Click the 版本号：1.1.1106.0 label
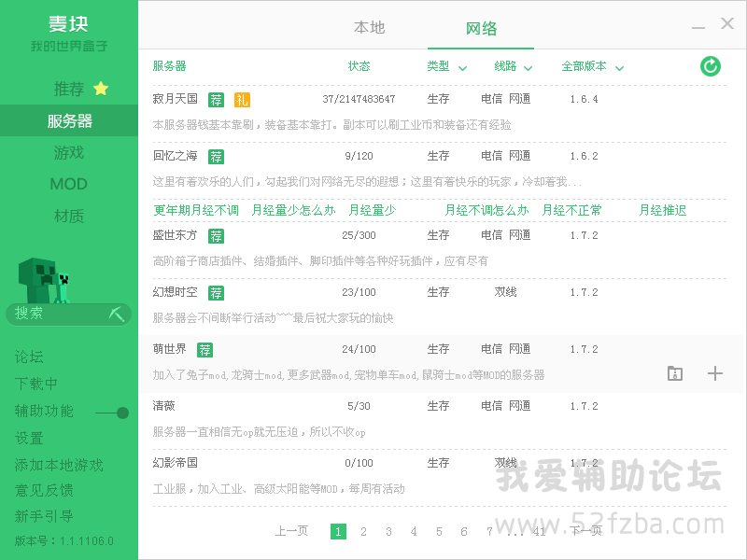 (x=63, y=541)
